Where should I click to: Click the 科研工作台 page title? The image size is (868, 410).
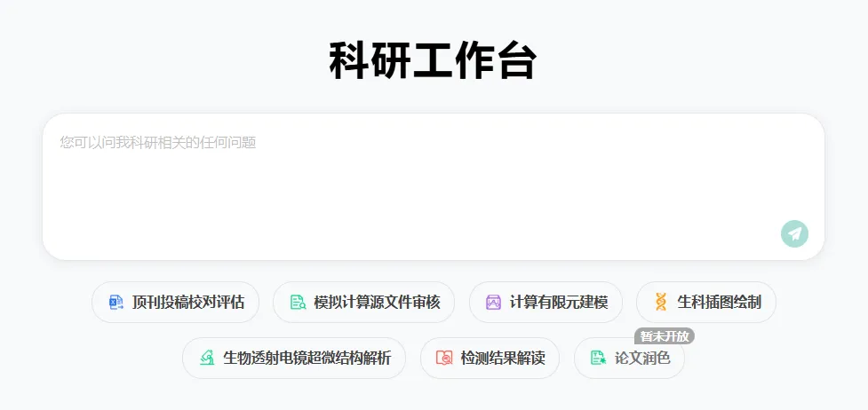pyautogui.click(x=433, y=61)
